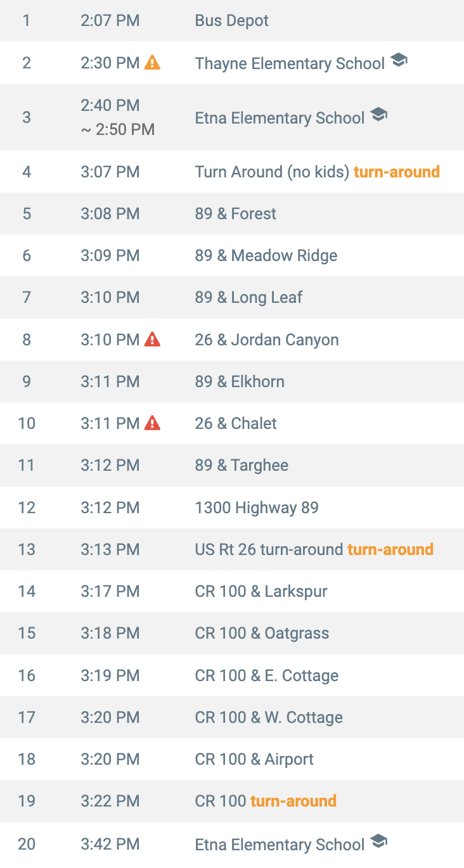Image resolution: width=464 pixels, height=868 pixels.
Task: Click the orange turn-around tag on stop 4
Action: 397,172
